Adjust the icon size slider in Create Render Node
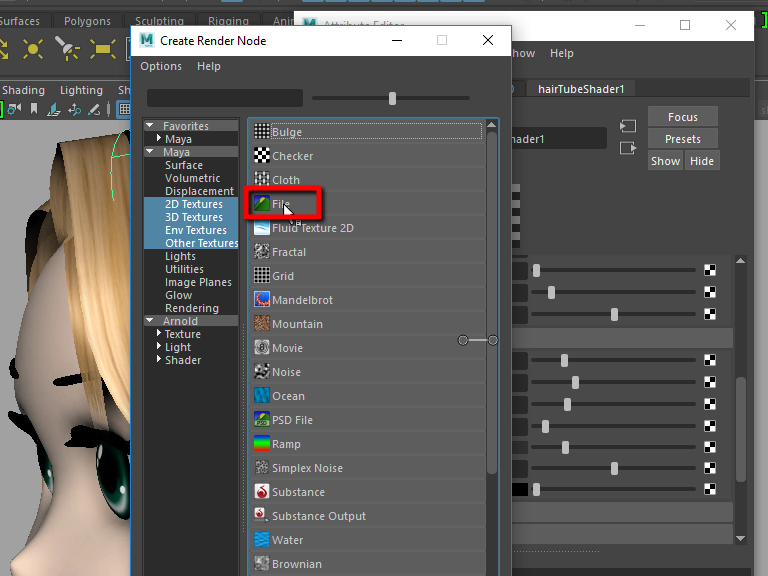 click(392, 98)
